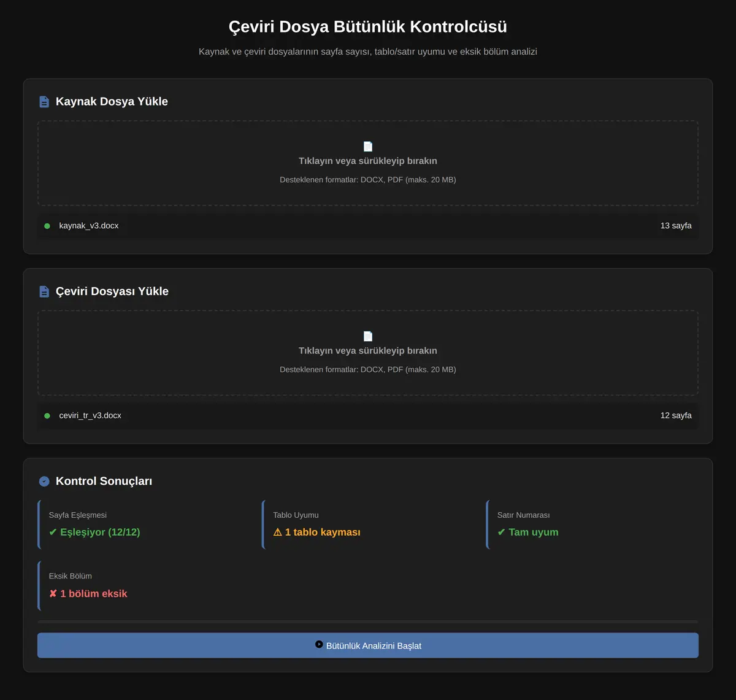This screenshot has width=736, height=700.
Task: Click the Sayfa Eşleşmesi label
Action: (78, 515)
